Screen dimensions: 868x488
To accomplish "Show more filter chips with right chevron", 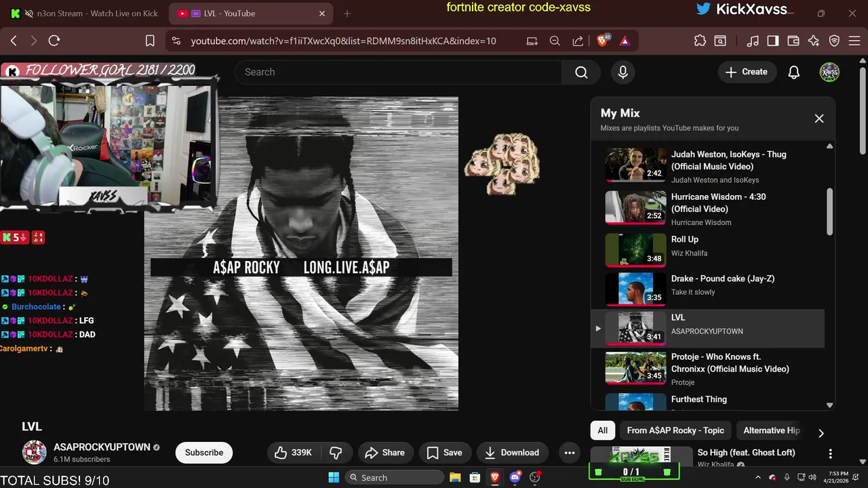I will pos(821,433).
